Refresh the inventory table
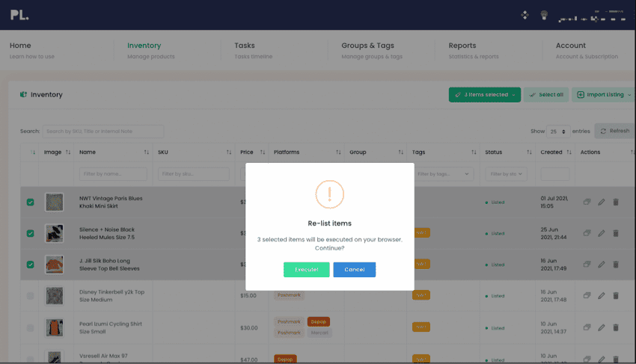Viewport: 636px width, 364px height. point(615,131)
